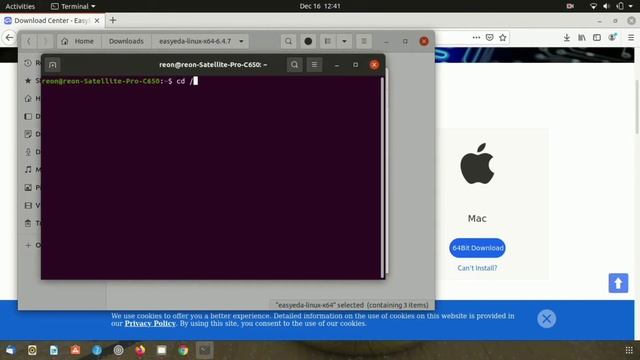Open LibreOffice Writer in dock
Image resolution: width=640 pixels, height=360 pixels.
[54, 350]
